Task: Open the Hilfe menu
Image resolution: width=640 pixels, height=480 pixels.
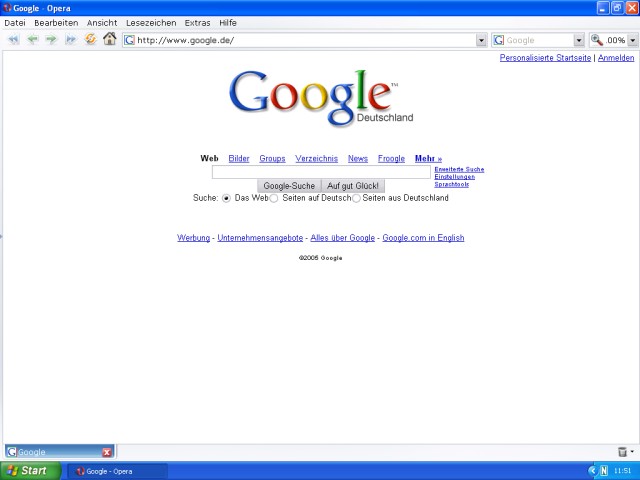Action: click(x=228, y=23)
